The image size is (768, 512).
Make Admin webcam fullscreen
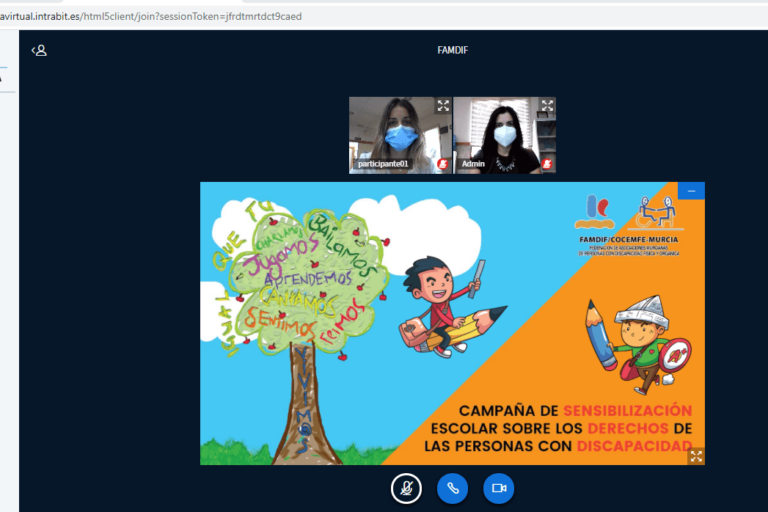click(547, 106)
